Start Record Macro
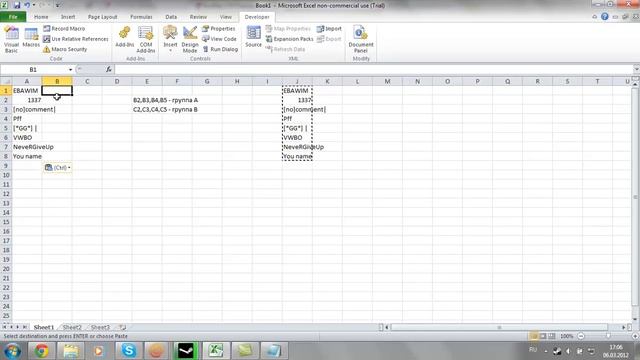 pos(64,29)
